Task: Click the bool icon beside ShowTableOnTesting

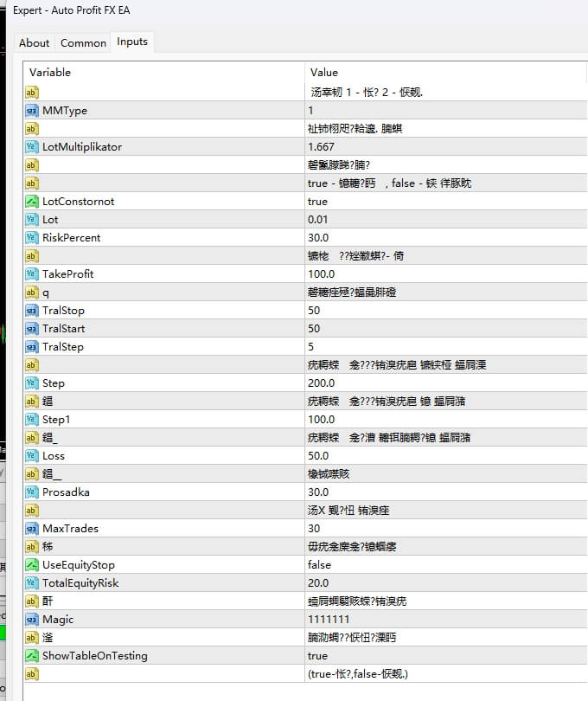Action: (32, 656)
